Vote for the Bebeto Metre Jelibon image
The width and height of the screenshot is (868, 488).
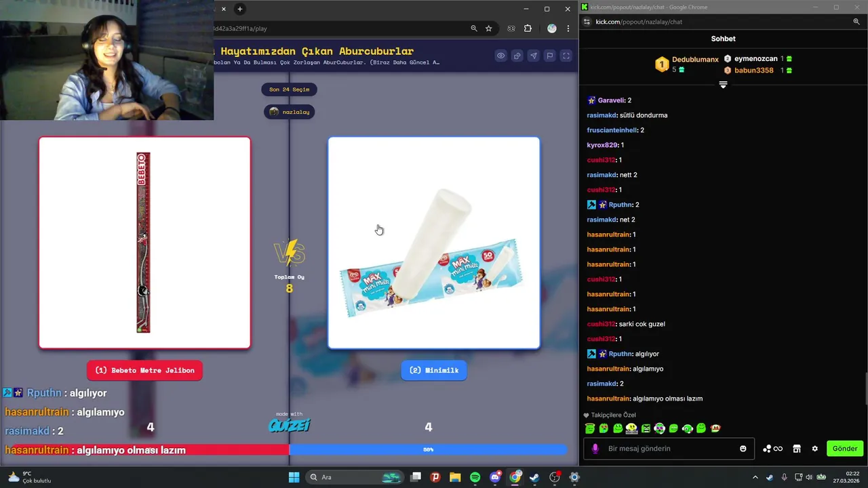click(144, 243)
